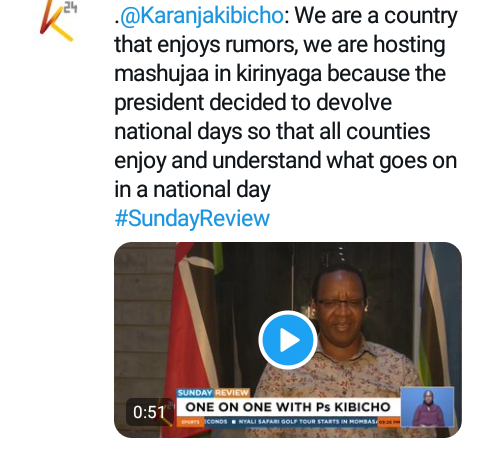Image resolution: width=480 pixels, height=451 pixels.
Task: Play the embedded tweet video
Action: [288, 340]
